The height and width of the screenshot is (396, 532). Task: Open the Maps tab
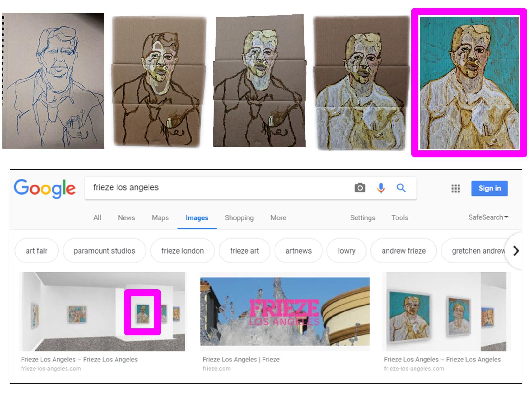[x=160, y=218]
